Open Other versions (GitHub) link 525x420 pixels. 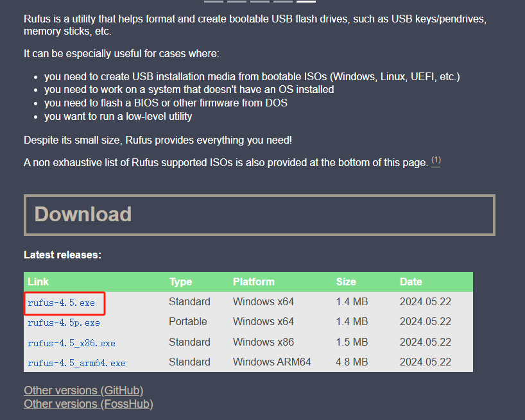click(83, 391)
